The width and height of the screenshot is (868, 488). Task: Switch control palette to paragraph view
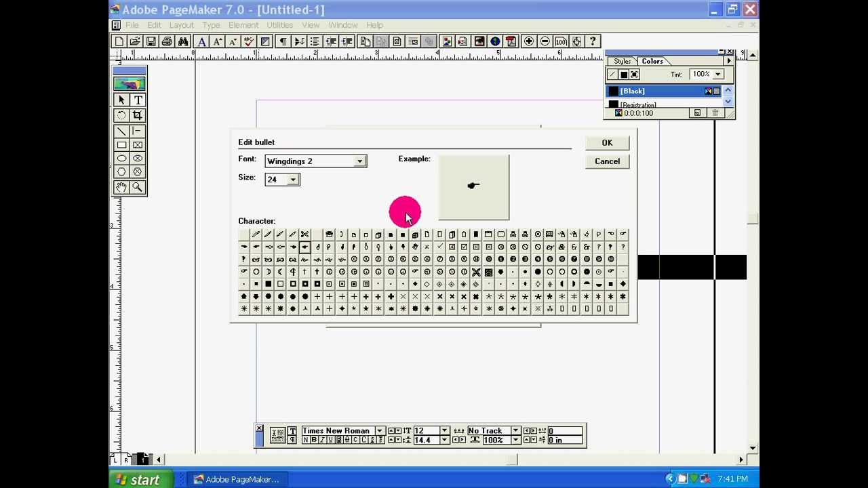[292, 440]
